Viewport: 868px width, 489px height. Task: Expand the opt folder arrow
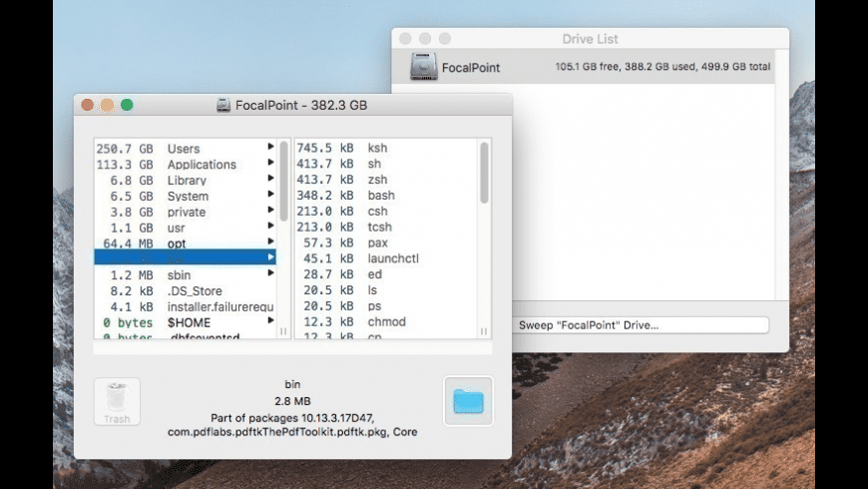(x=270, y=242)
